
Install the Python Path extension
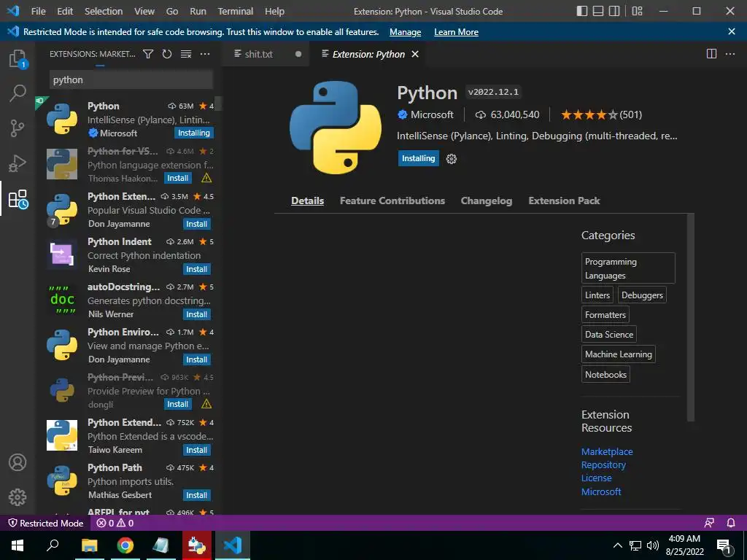(197, 495)
